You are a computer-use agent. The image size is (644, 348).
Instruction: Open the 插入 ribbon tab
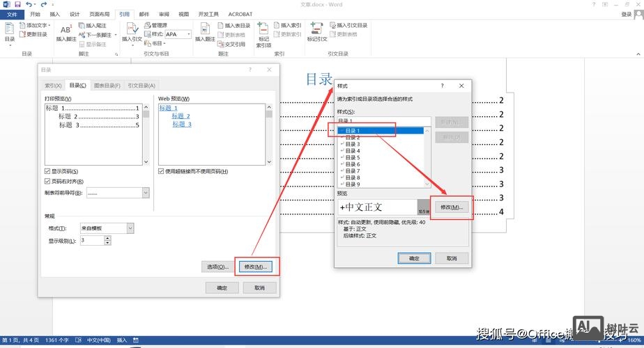[55, 14]
